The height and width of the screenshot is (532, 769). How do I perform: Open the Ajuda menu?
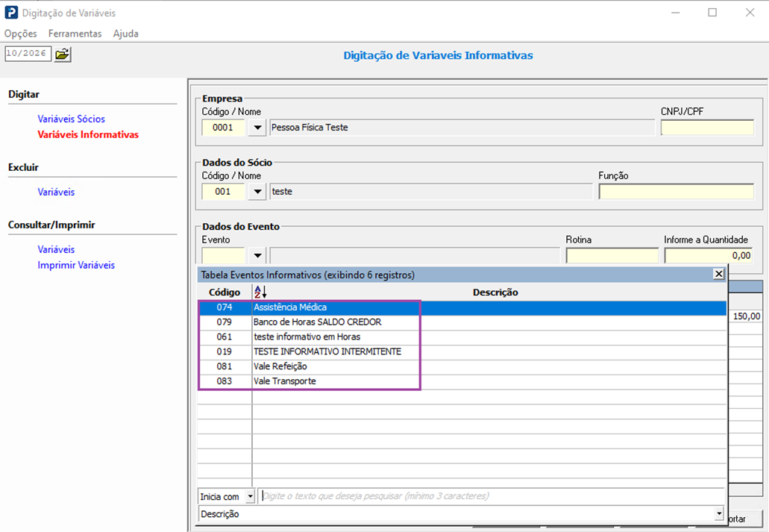[x=125, y=34]
